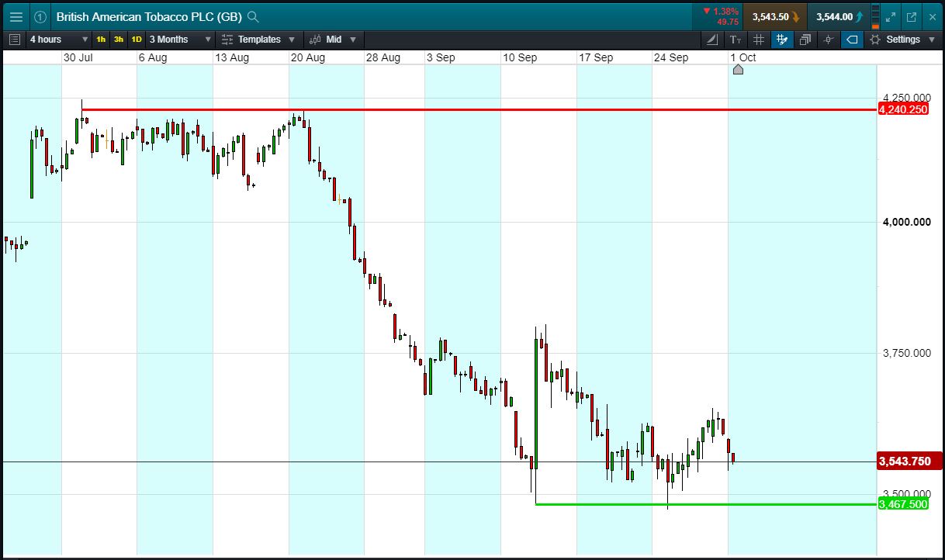Image resolution: width=945 pixels, height=560 pixels.
Task: Click the green 3,467.500 price label
Action: click(x=903, y=504)
